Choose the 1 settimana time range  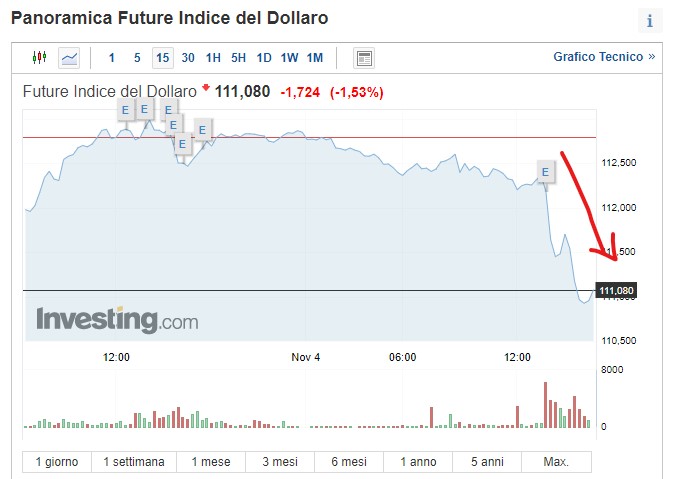pyautogui.click(x=134, y=462)
